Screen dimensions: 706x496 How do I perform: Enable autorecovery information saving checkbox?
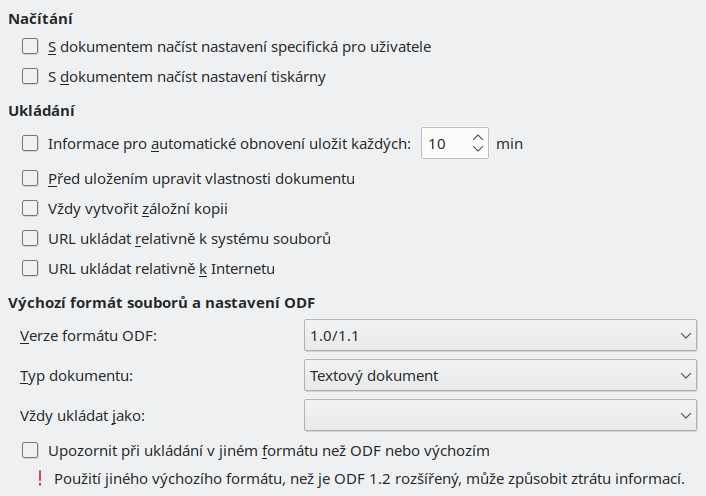pos(30,143)
